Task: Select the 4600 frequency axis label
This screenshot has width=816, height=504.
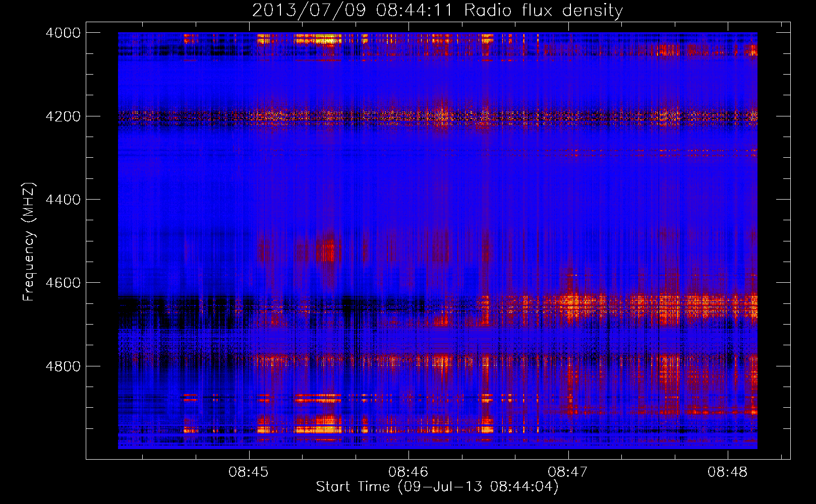Action: click(63, 283)
